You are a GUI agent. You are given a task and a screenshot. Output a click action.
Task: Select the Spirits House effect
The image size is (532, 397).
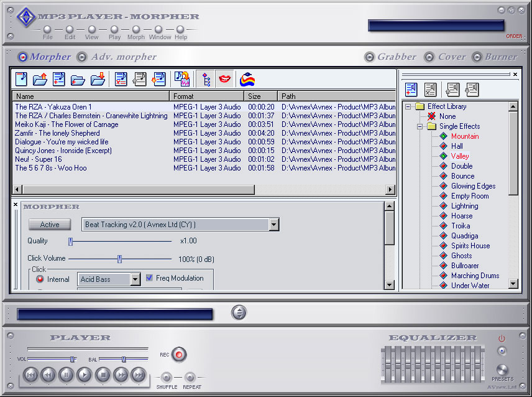point(470,246)
